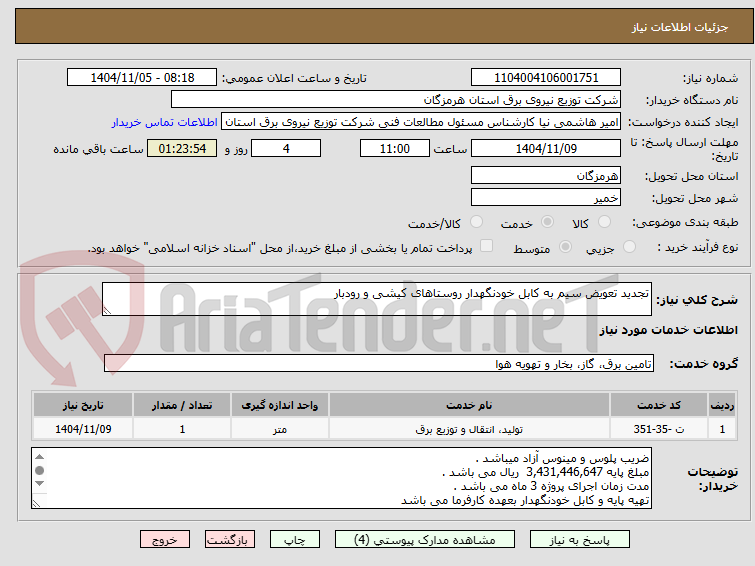Image resolution: width=755 pixels, height=566 pixels.
Task: Click the استان محل تحویل field هرمزگان
Action: 546,175
